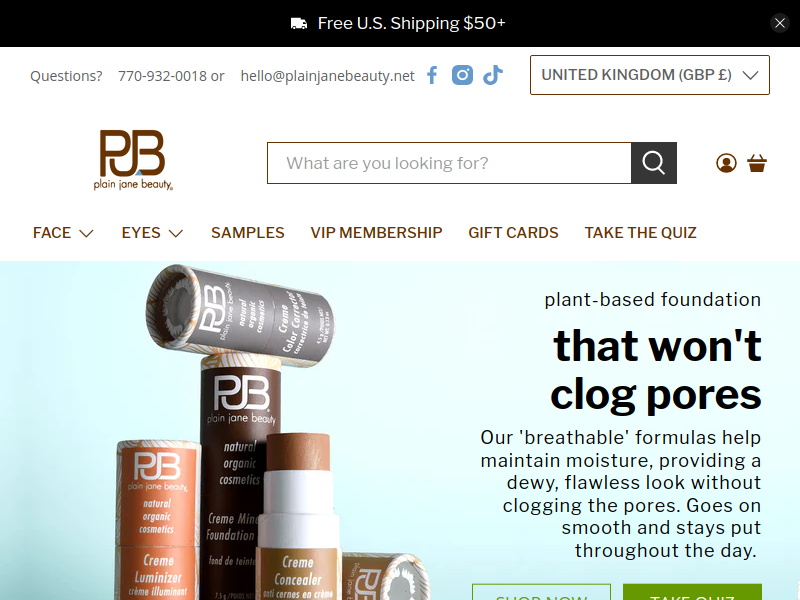800x600 pixels.
Task: Expand the FACE menu
Action: click(63, 233)
